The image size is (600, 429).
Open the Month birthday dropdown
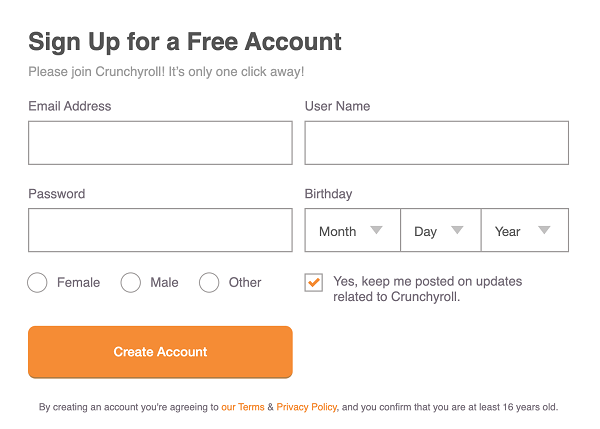click(352, 230)
